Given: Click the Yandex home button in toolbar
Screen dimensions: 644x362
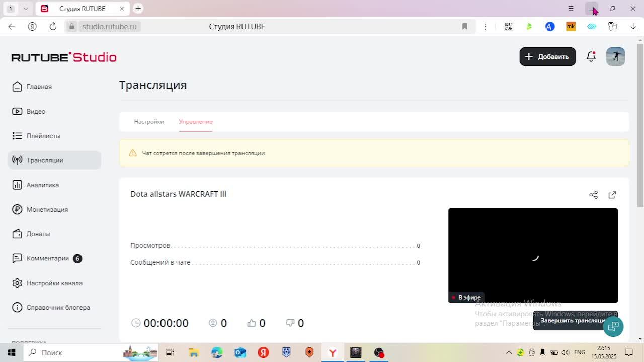Looking at the screenshot, I should click(32, 27).
